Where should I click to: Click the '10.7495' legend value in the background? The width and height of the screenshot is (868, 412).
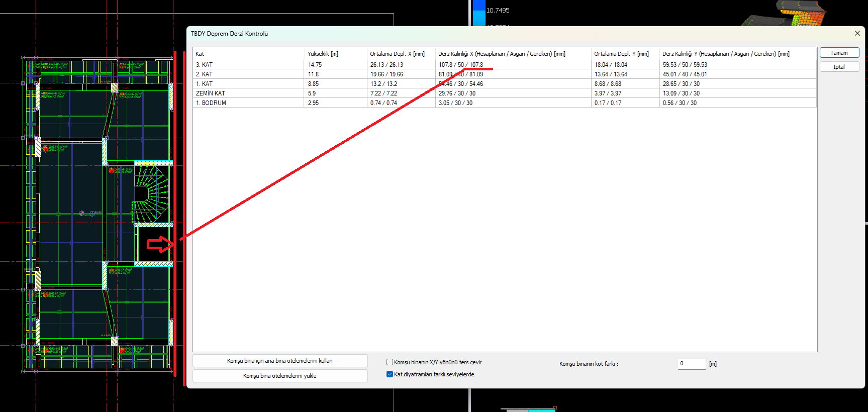pos(498,11)
